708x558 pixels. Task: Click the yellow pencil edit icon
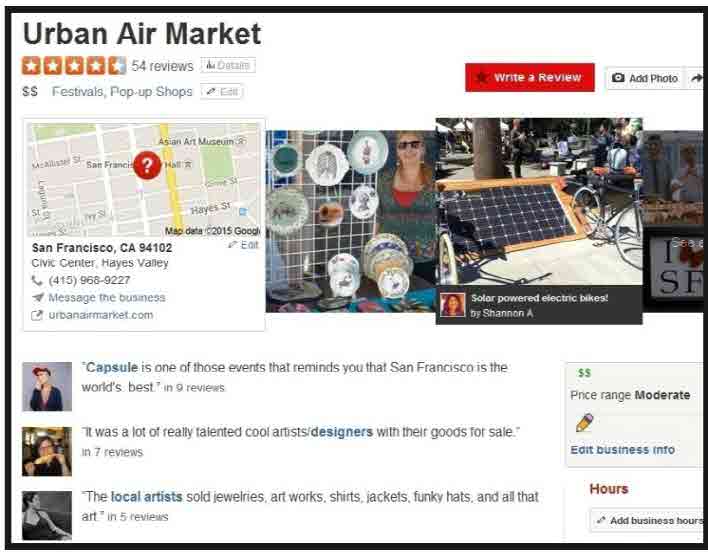pos(585,422)
